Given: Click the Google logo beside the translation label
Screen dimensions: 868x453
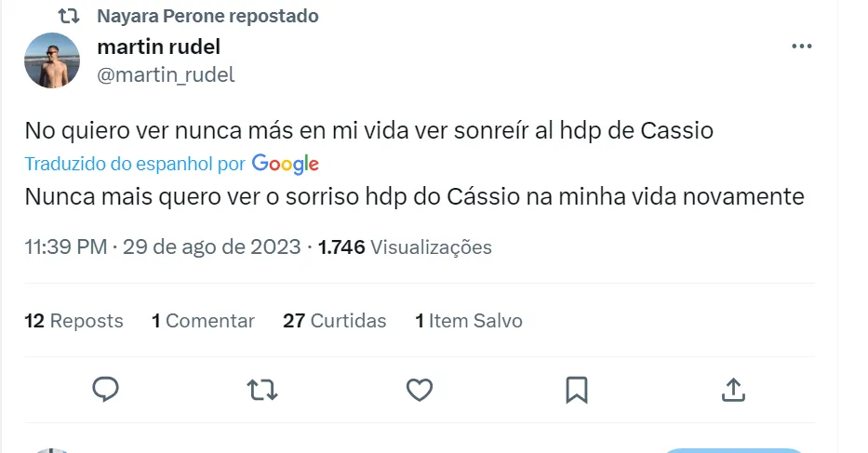Looking at the screenshot, I should [x=286, y=165].
